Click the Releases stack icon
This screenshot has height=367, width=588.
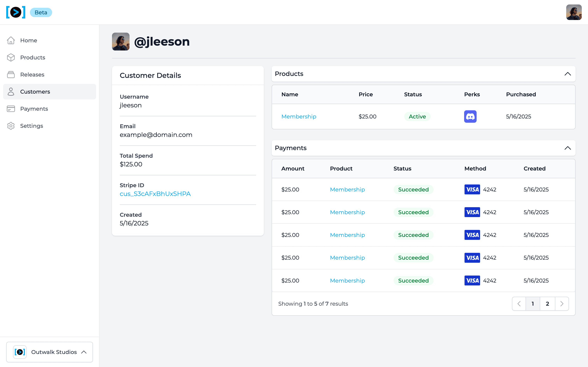11,75
